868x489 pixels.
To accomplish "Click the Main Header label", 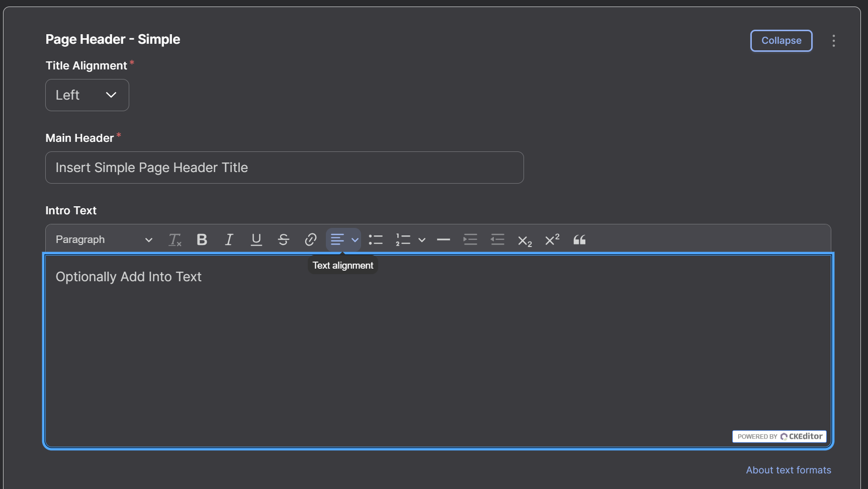I will (x=79, y=138).
